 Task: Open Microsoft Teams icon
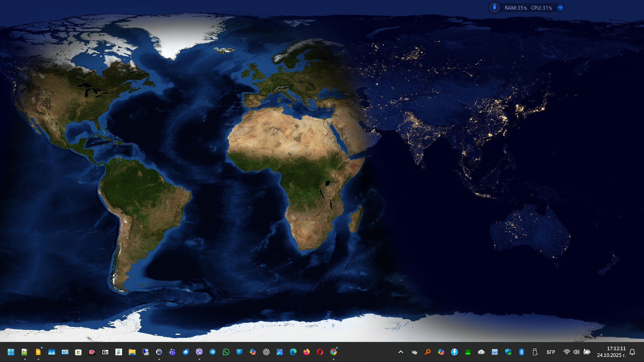(x=172, y=352)
